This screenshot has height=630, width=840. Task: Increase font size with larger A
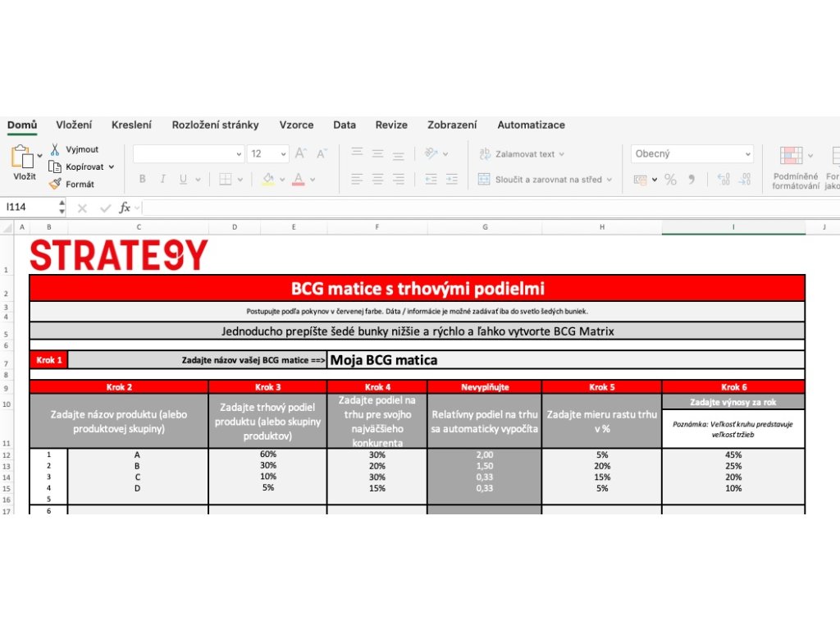[300, 153]
